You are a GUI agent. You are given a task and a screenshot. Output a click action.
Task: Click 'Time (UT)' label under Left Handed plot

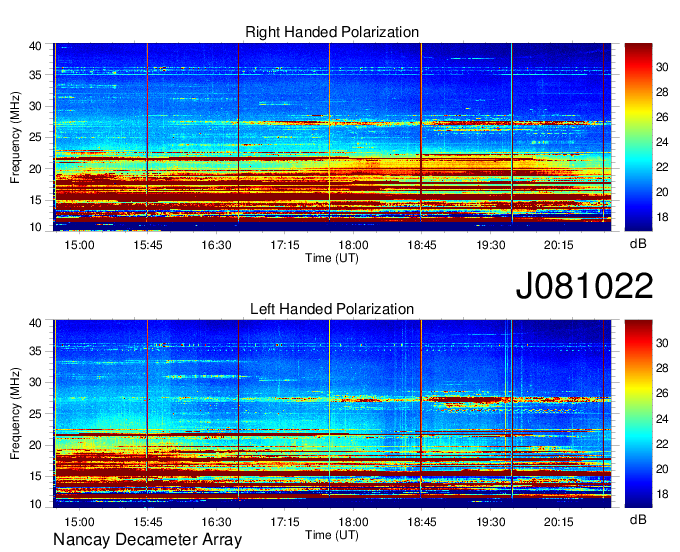pos(332,536)
